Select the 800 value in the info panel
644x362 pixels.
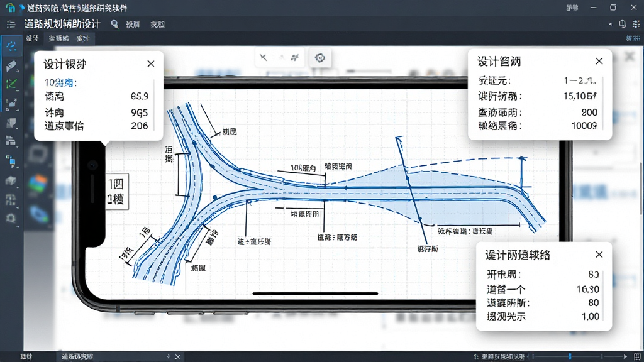click(589, 112)
